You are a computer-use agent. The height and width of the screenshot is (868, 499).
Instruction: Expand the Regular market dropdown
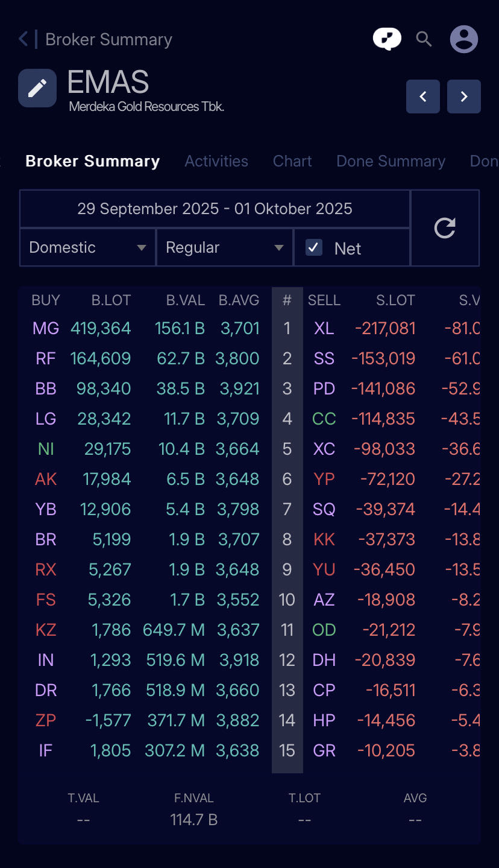[x=224, y=247]
